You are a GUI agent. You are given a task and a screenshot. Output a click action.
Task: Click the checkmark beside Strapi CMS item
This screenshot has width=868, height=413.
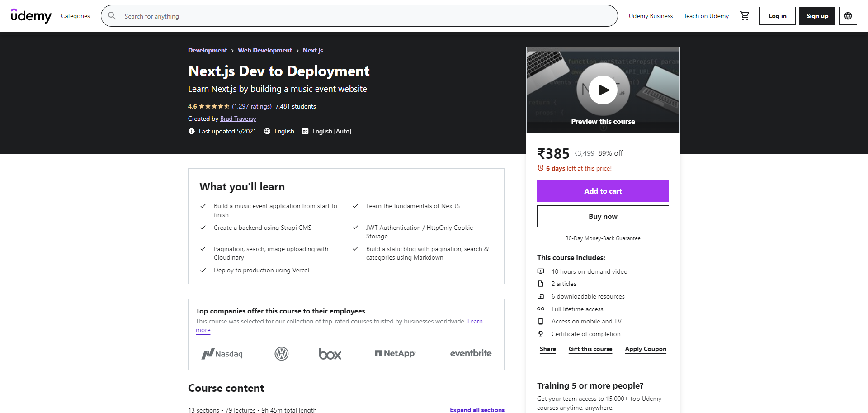(x=203, y=228)
